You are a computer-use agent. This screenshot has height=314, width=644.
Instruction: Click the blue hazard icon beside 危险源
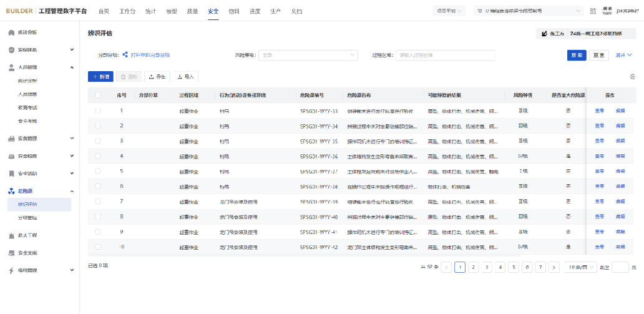coord(12,191)
